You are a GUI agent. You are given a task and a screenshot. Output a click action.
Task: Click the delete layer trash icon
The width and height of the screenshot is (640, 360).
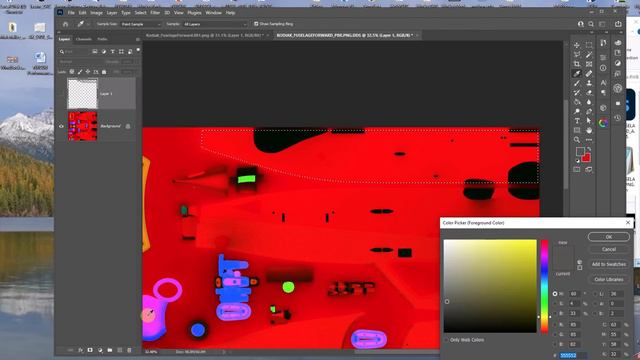point(129,350)
